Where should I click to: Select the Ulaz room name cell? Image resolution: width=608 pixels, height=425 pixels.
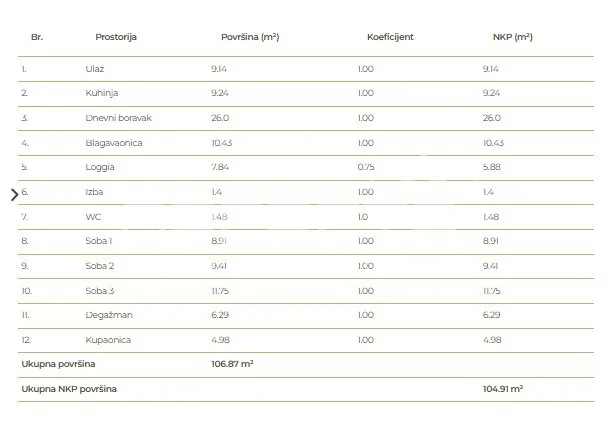point(95,69)
